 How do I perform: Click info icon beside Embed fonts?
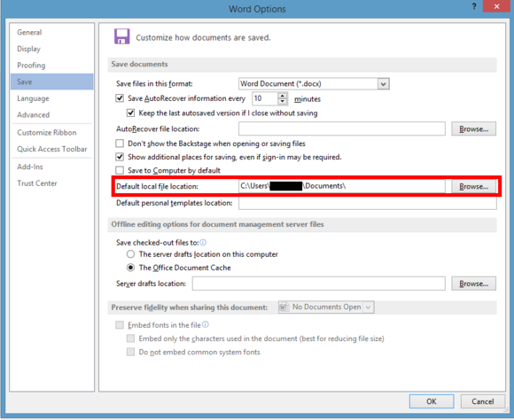tap(206, 324)
